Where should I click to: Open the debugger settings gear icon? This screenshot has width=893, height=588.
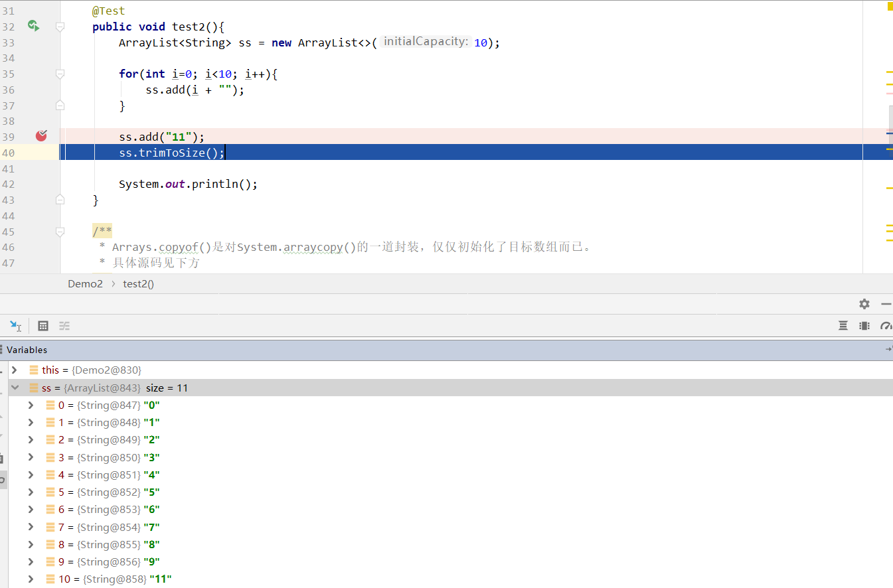pos(864,303)
